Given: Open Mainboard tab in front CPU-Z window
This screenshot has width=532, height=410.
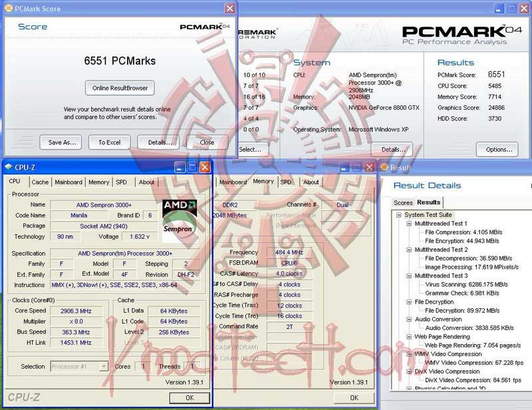Looking at the screenshot, I should pyautogui.click(x=68, y=182).
